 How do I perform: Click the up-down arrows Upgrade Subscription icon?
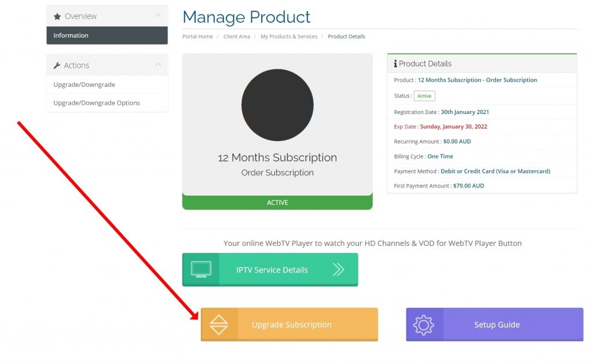pos(219,325)
